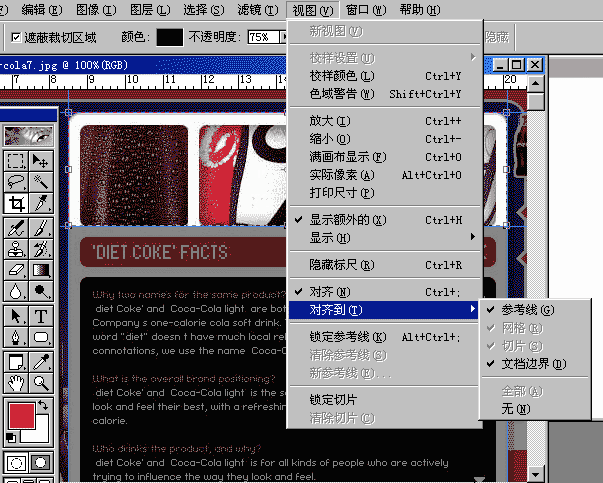The image size is (603, 483).
Task: Open the crop shield color swatch
Action: coord(170,37)
